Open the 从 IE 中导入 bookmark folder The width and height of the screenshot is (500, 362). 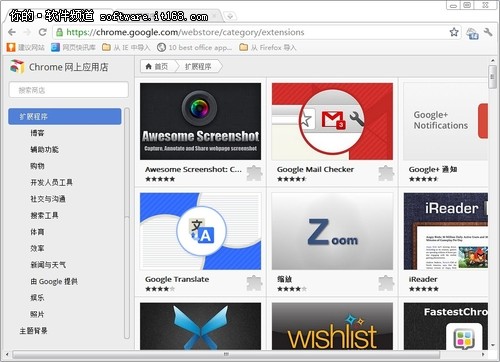point(126,47)
